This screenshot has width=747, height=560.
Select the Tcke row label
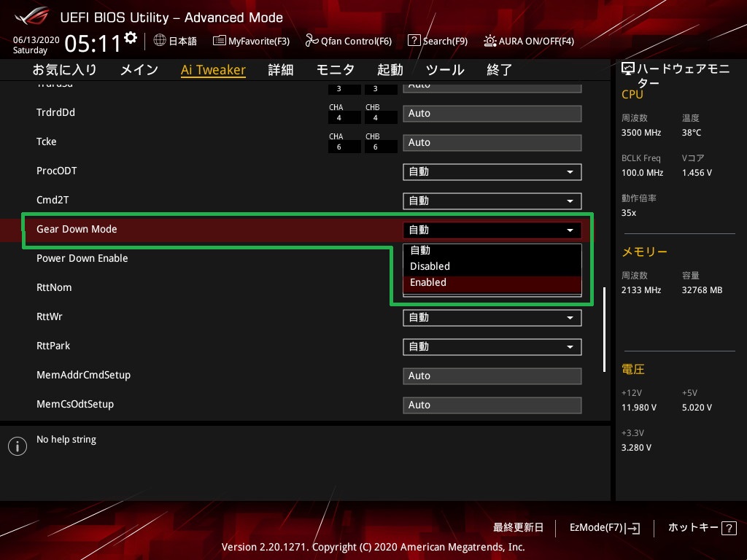click(x=46, y=141)
